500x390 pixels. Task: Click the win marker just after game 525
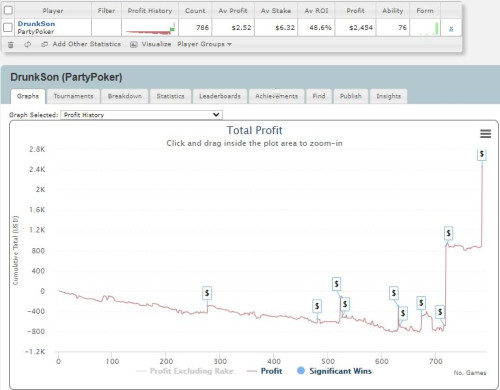(345, 304)
